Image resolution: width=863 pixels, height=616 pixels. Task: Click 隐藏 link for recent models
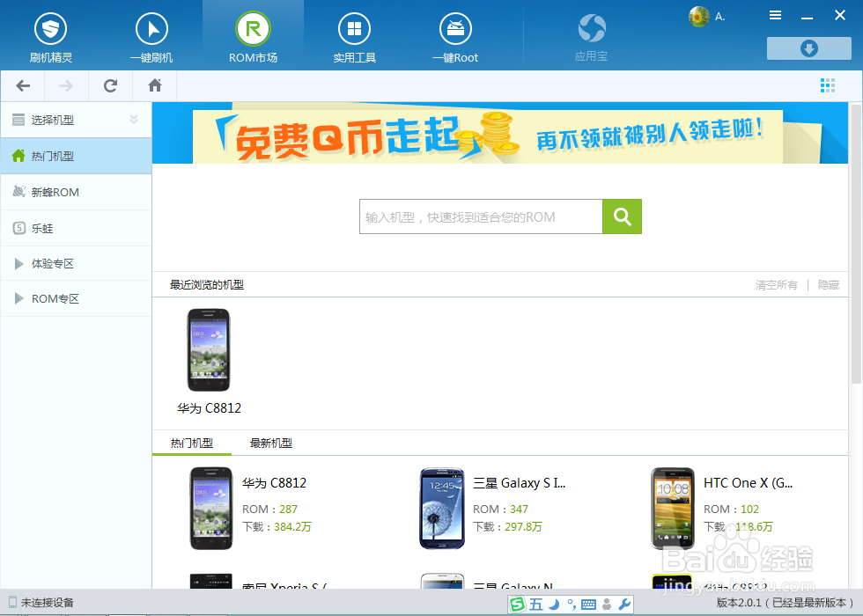click(829, 285)
